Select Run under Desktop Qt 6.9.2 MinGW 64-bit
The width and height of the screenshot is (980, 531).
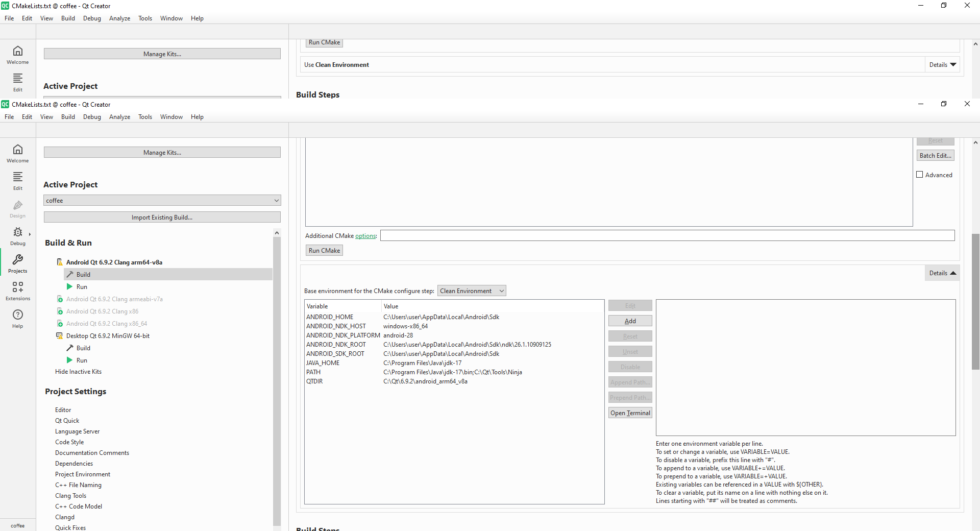pos(82,360)
